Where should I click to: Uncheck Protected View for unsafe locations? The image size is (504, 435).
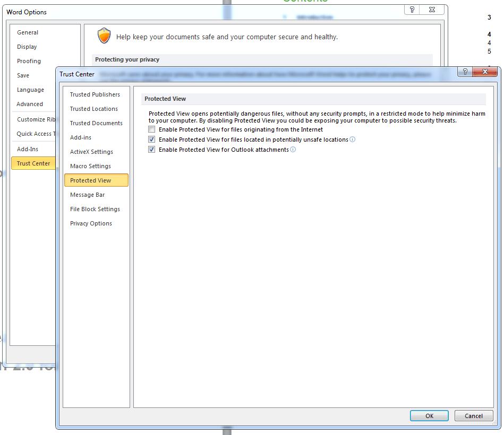[152, 140]
